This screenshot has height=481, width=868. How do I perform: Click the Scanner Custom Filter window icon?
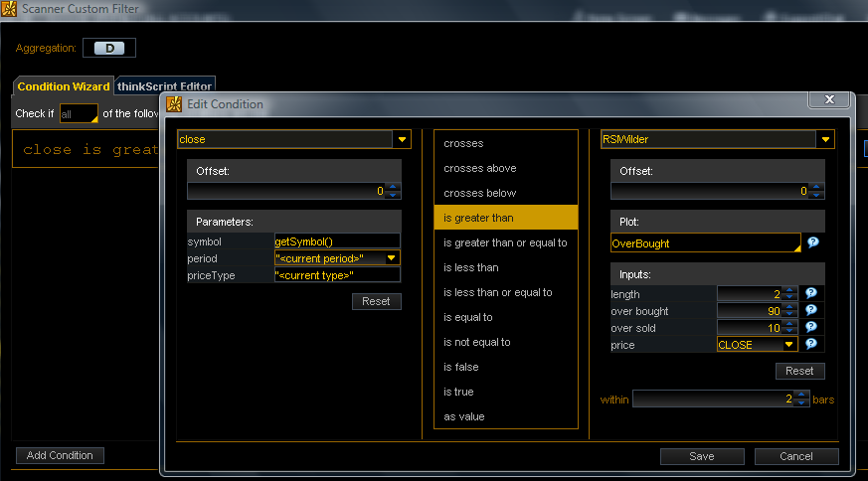9,9
